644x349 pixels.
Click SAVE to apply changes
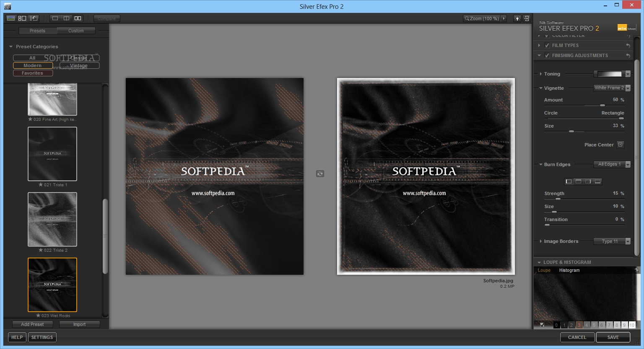613,337
